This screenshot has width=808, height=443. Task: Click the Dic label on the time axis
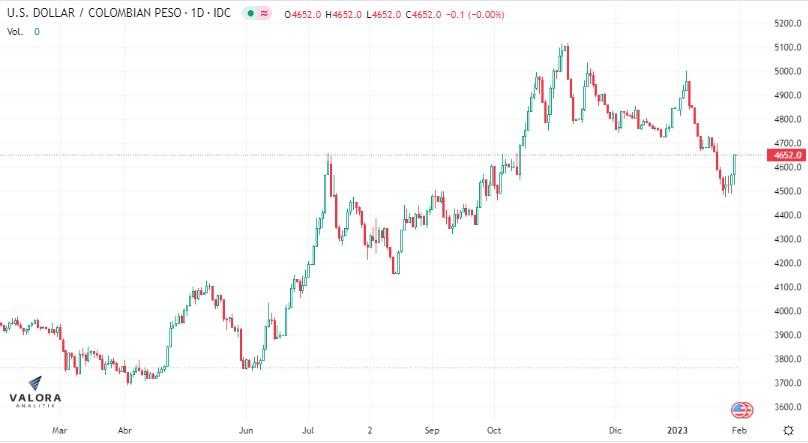(x=615, y=430)
